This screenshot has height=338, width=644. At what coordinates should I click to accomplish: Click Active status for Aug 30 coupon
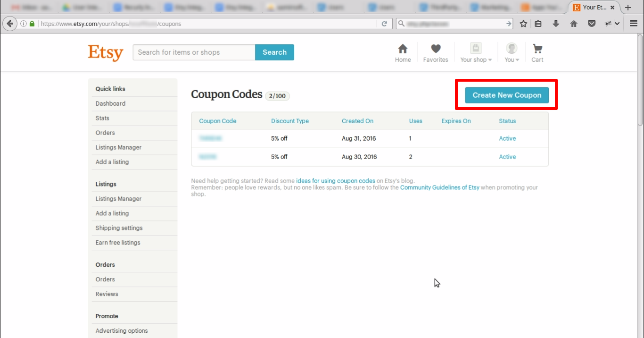507,157
